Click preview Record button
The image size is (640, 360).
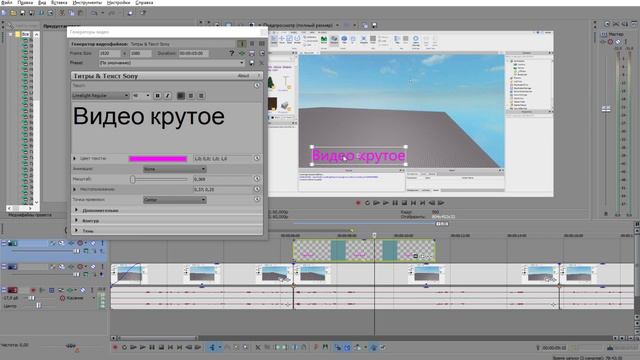(358, 203)
